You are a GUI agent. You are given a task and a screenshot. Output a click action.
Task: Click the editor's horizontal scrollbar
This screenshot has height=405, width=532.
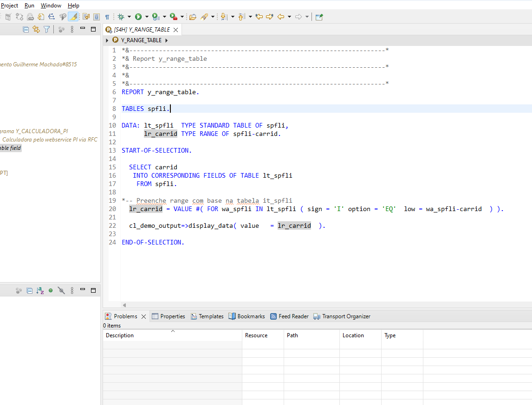(279, 305)
